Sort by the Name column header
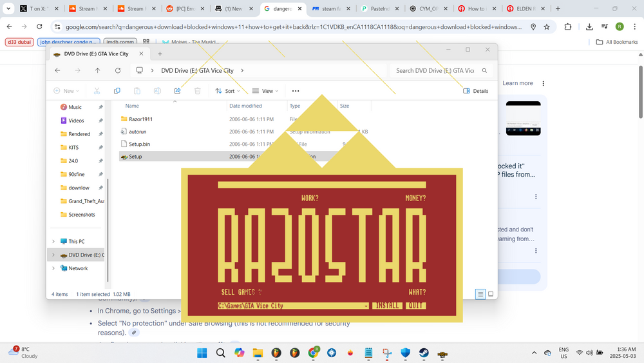Image resolution: width=644 pixels, height=363 pixels. (x=132, y=106)
